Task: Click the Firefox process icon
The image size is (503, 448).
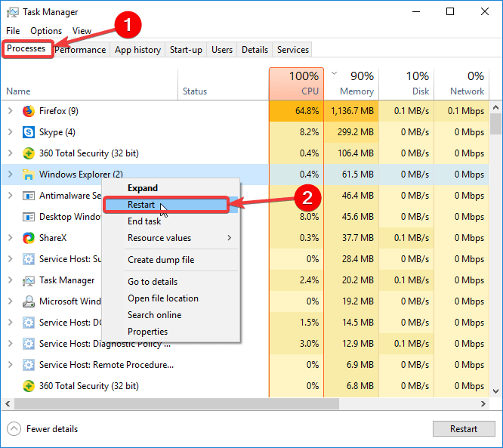Action: (x=29, y=111)
